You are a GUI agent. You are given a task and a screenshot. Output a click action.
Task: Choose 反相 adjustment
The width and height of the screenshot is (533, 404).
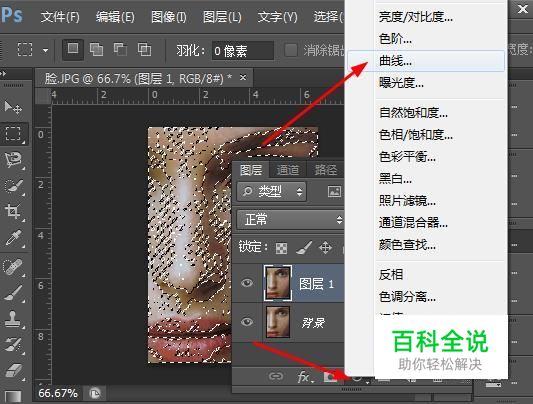point(391,274)
